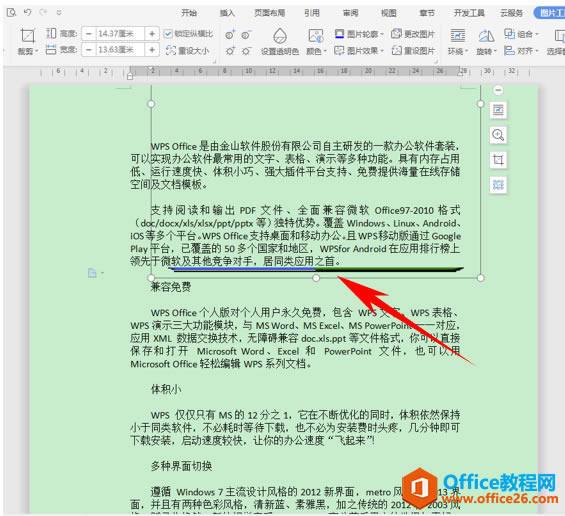The height and width of the screenshot is (516, 565).
Task: Switch to the 插入 tab
Action: click(227, 13)
